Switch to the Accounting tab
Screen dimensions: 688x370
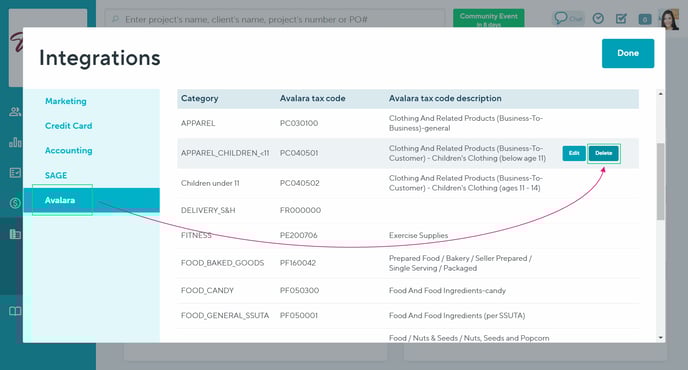(68, 150)
